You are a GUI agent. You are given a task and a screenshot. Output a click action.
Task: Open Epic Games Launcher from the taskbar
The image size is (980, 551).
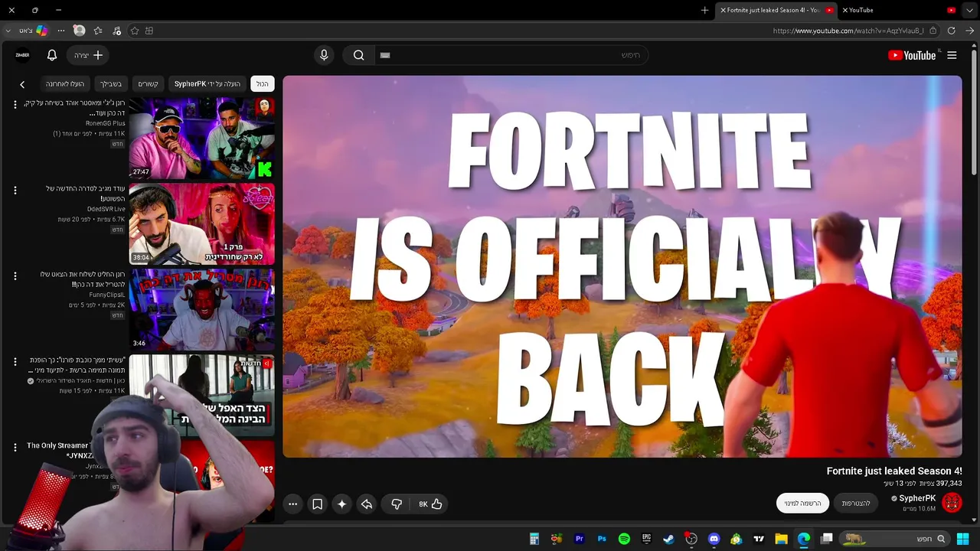[646, 539]
